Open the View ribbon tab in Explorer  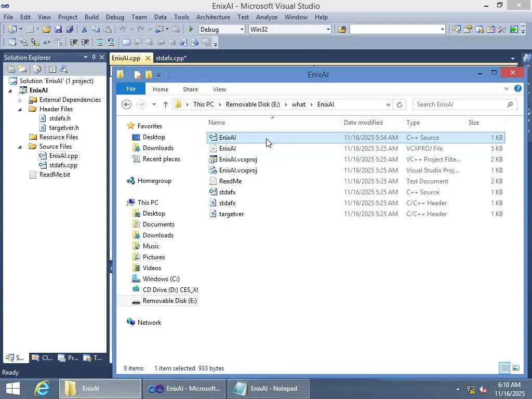[220, 89]
